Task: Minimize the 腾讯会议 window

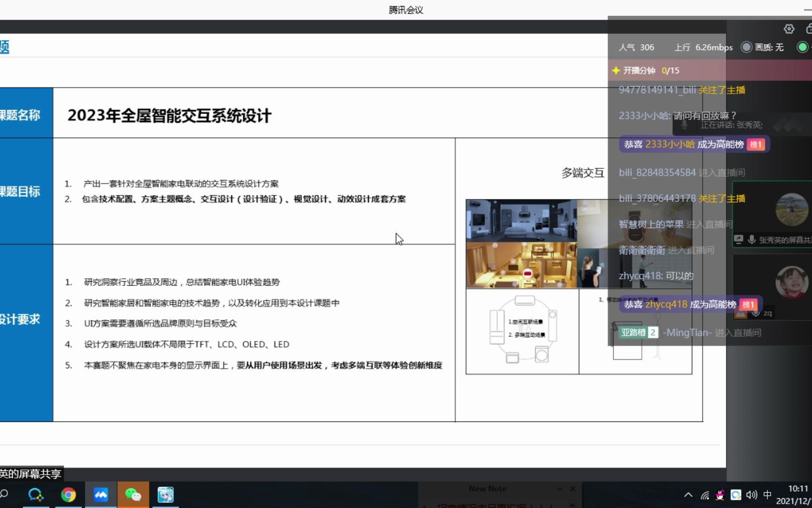Action: pos(807,9)
